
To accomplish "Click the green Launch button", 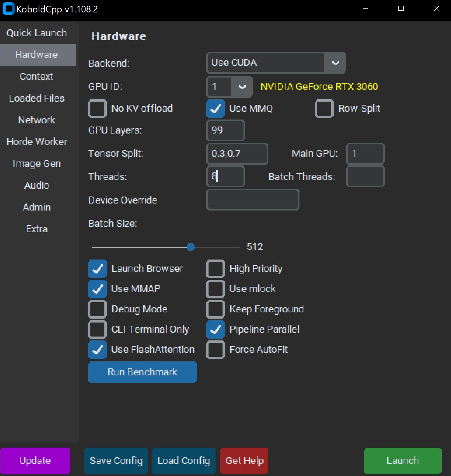I will click(x=403, y=461).
